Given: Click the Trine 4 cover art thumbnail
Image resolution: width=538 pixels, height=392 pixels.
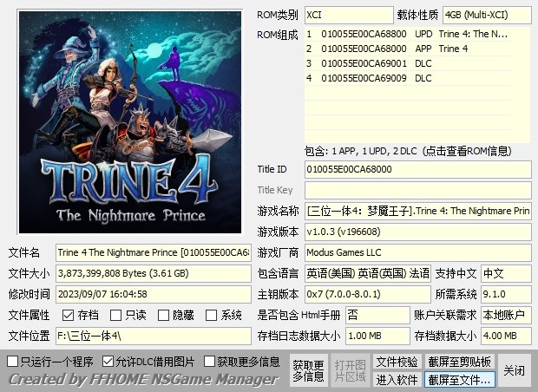Looking at the screenshot, I should [x=130, y=122].
